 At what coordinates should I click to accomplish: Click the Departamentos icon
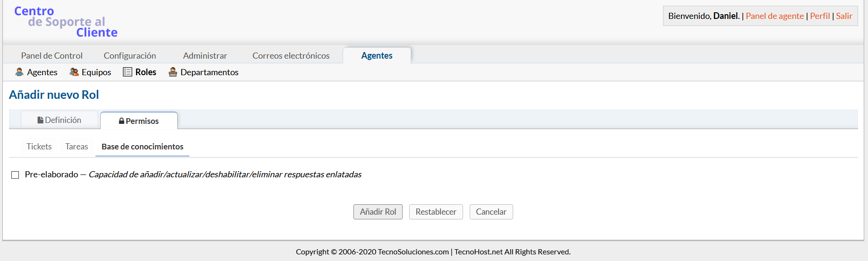173,72
